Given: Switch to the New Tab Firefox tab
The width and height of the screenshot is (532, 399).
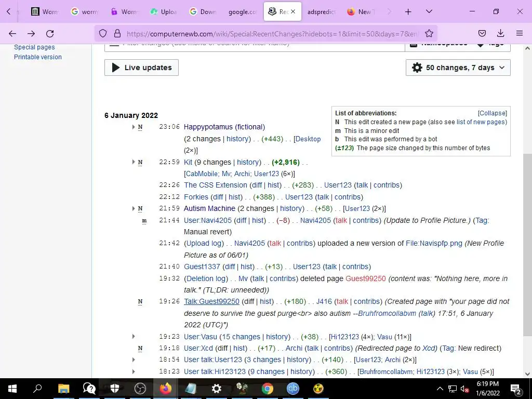Looking at the screenshot, I should click(361, 12).
